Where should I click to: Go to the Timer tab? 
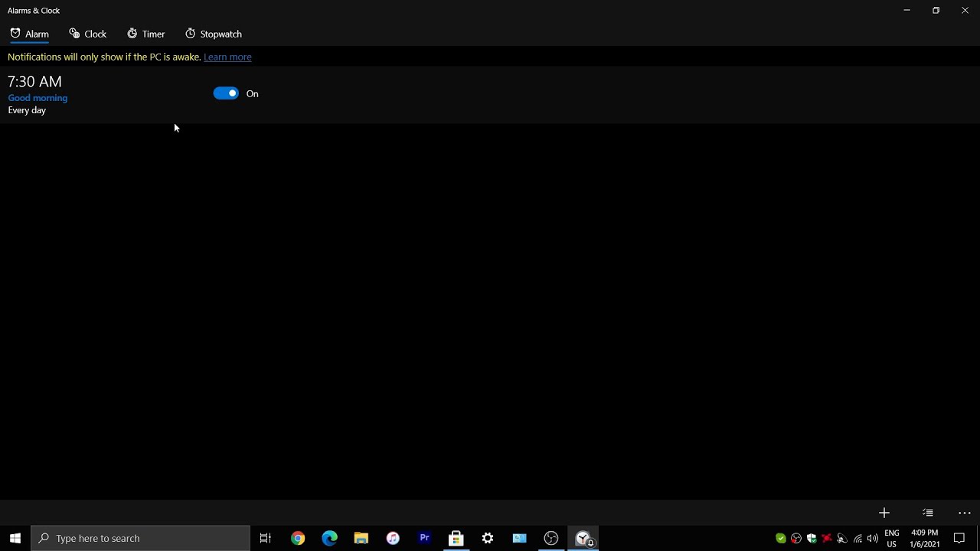146,34
